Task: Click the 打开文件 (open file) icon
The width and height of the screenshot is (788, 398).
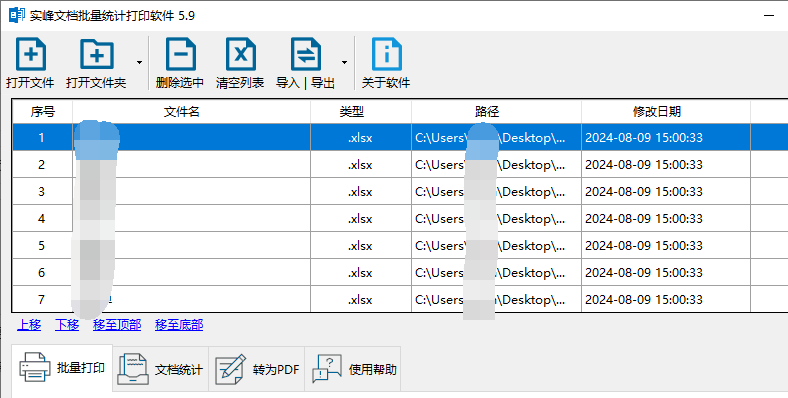Action: 31,54
